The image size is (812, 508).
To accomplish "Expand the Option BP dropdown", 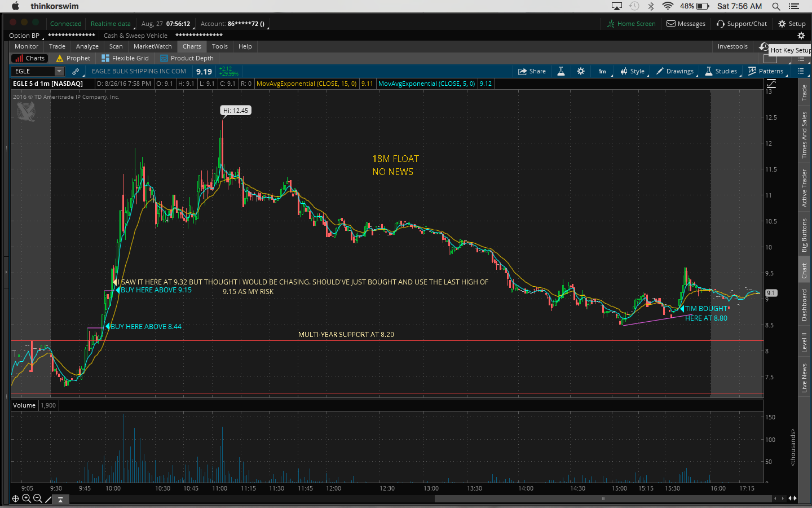I will (25, 36).
